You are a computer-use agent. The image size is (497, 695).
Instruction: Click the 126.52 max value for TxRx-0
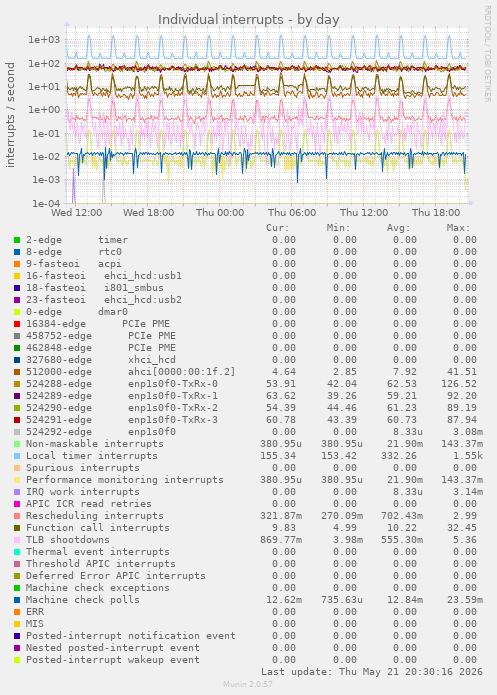point(459,384)
